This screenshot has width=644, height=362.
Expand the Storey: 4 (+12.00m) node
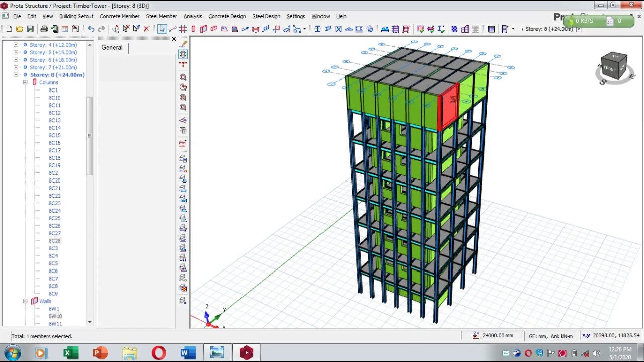(16, 45)
